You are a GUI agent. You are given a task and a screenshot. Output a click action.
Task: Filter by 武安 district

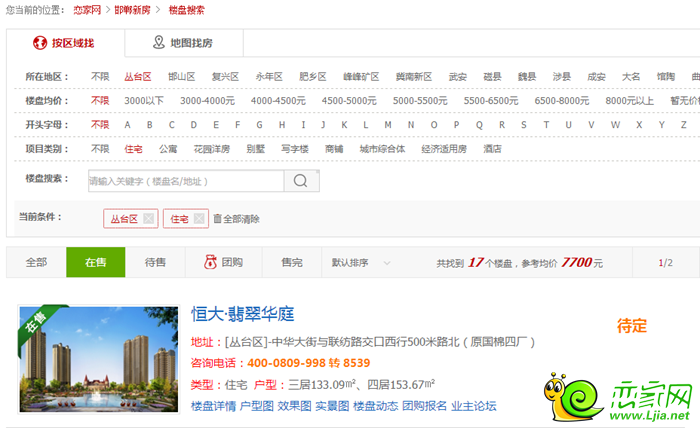point(458,77)
